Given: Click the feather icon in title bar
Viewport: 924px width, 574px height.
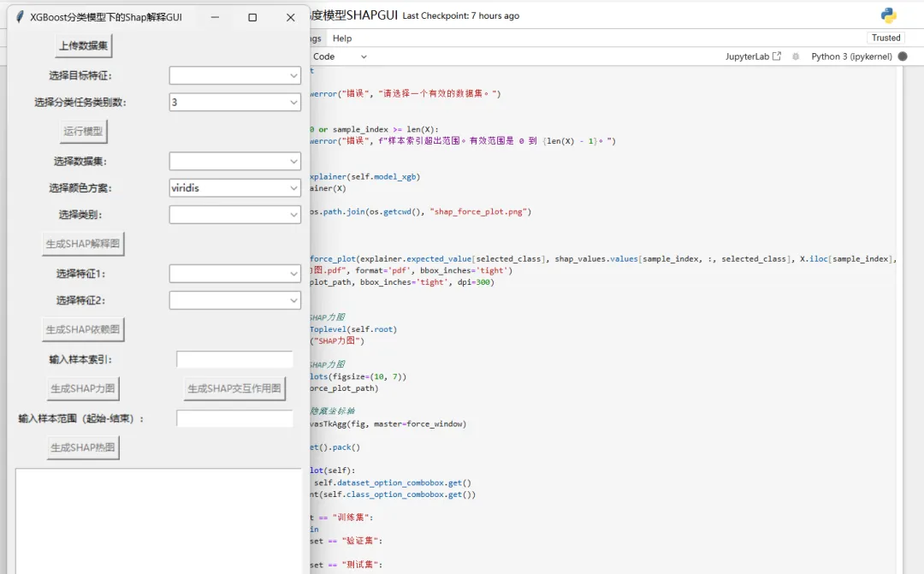Looking at the screenshot, I should 20,17.
